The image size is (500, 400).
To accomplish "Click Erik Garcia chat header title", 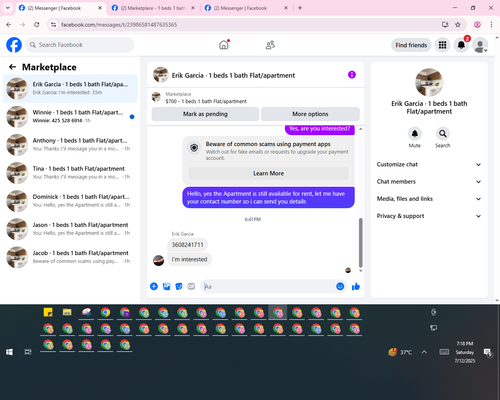I will [x=233, y=75].
